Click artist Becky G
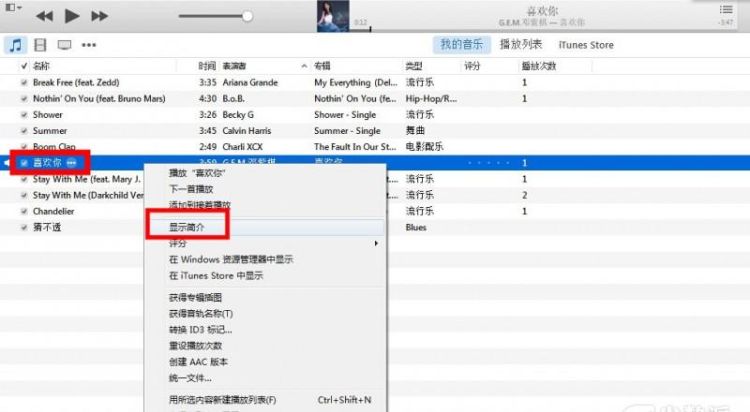The image size is (750, 412). click(x=238, y=115)
